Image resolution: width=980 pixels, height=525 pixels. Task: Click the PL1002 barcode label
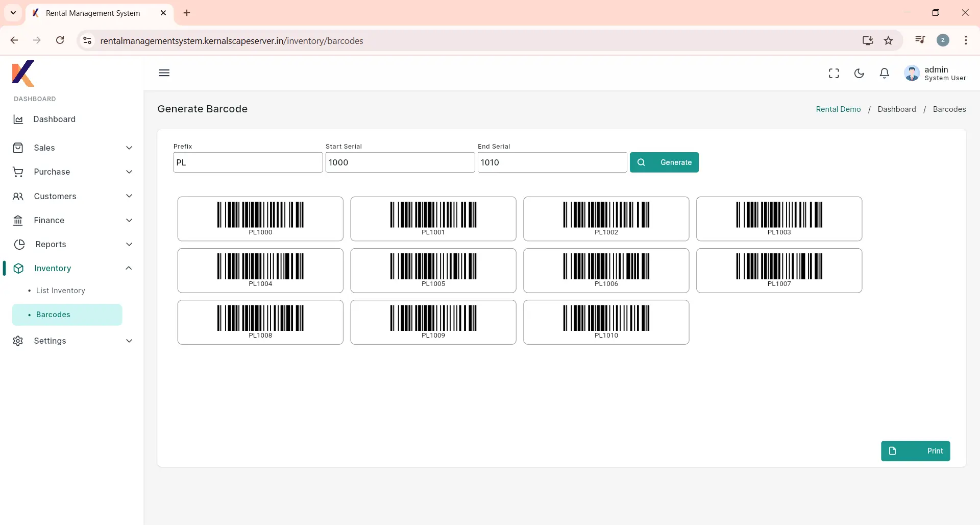[606, 232]
